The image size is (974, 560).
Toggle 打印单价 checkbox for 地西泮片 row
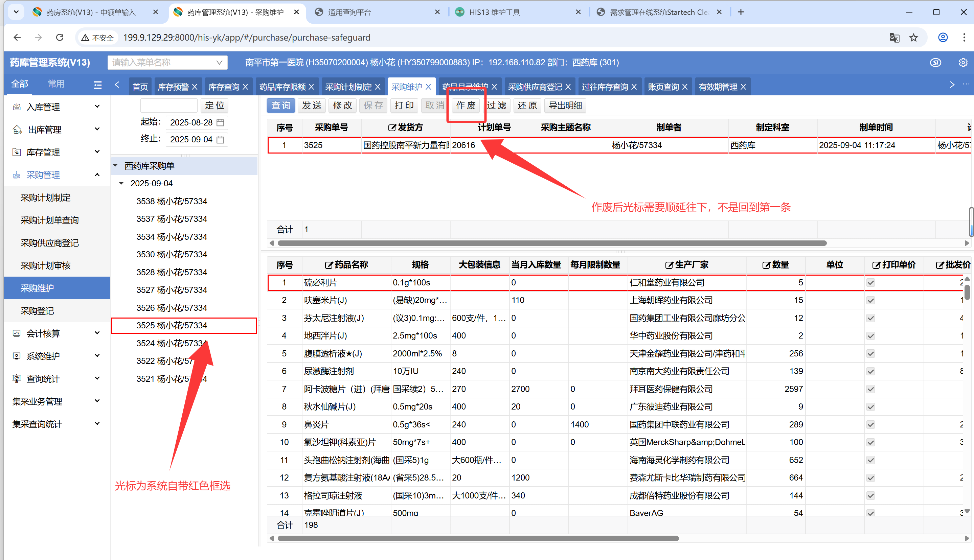click(x=871, y=336)
